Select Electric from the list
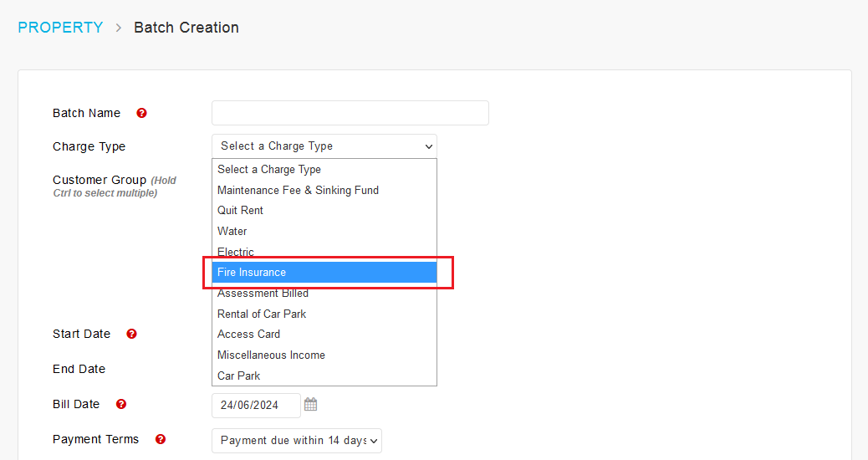The height and width of the screenshot is (460, 868). pyautogui.click(x=324, y=252)
